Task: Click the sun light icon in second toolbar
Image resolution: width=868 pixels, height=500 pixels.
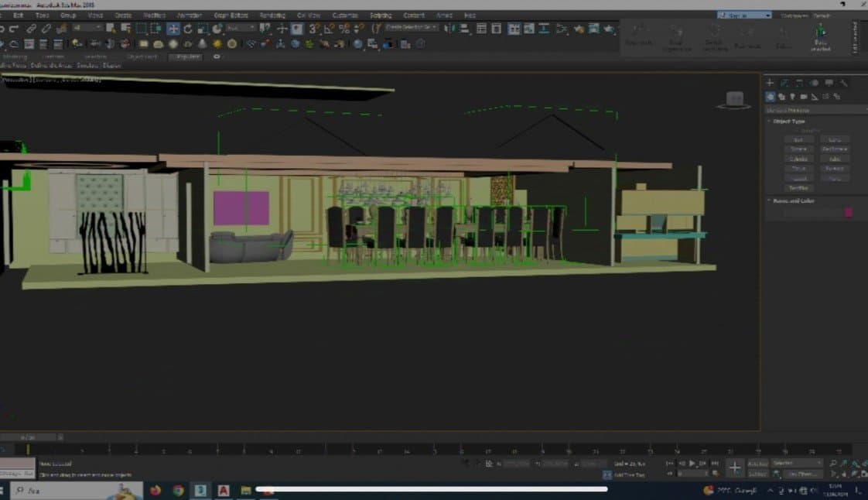Action: tap(217, 44)
